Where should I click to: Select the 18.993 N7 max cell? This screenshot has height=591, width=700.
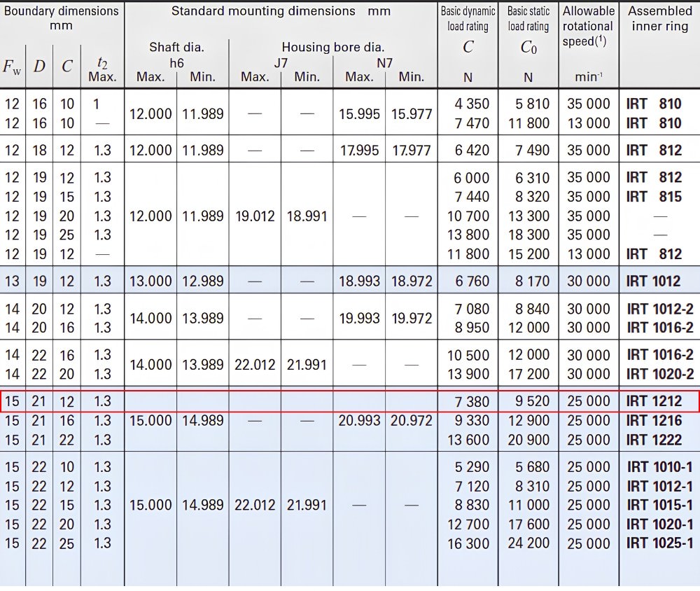(x=359, y=281)
